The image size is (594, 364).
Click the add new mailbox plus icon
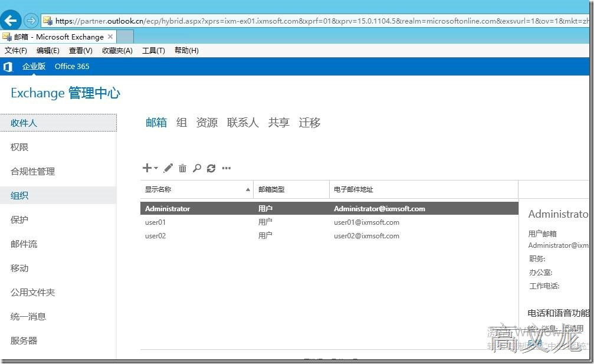coord(147,168)
